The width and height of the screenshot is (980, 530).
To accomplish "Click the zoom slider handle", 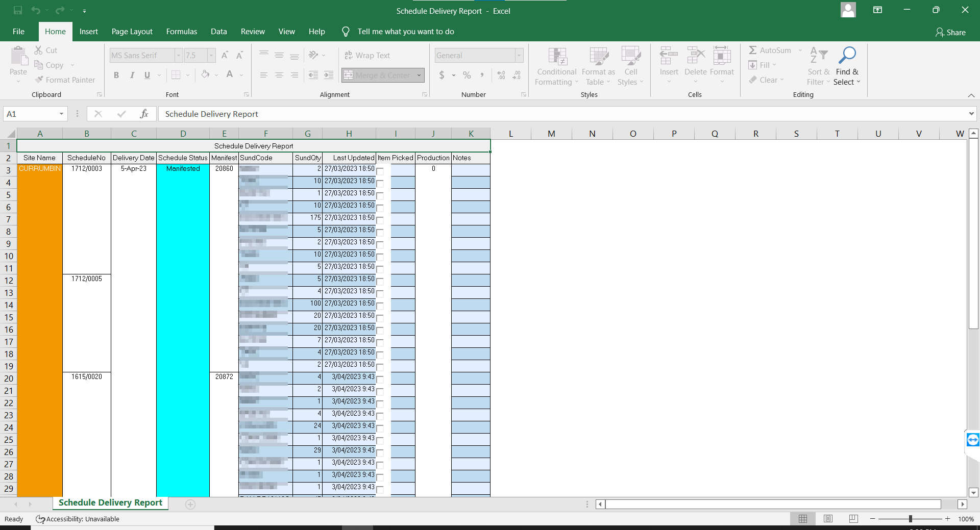I will [910, 519].
